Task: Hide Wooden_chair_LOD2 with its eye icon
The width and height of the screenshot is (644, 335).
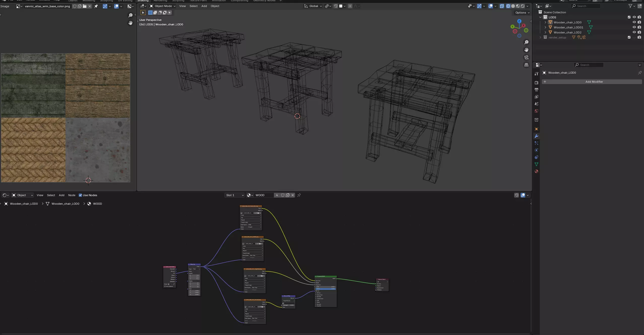Action: [x=634, y=32]
